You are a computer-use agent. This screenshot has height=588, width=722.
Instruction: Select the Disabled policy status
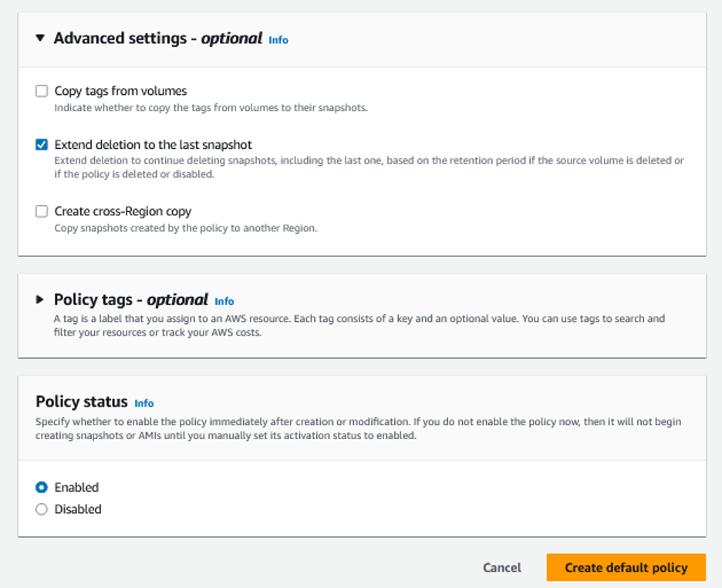coord(41,509)
